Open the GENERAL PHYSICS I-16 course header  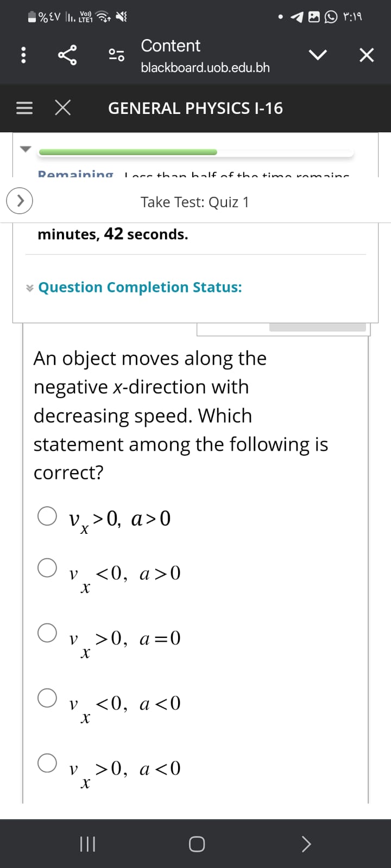pos(195,108)
